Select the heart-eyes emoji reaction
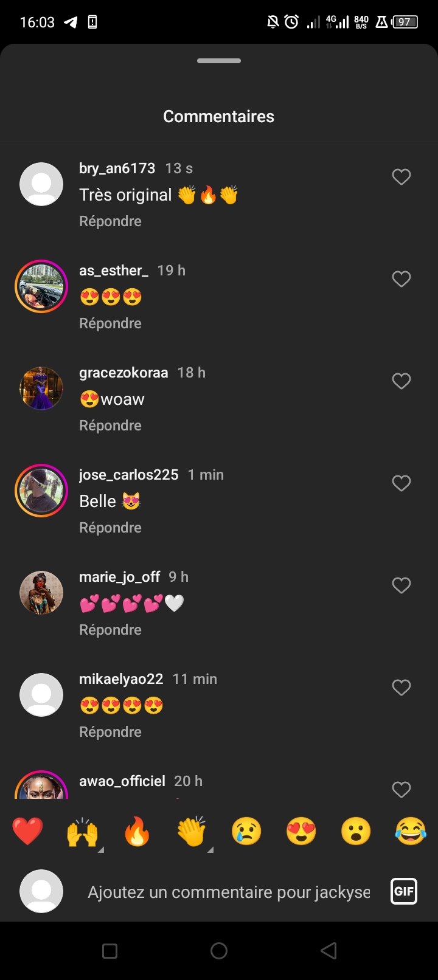This screenshot has width=438, height=980. pyautogui.click(x=301, y=831)
